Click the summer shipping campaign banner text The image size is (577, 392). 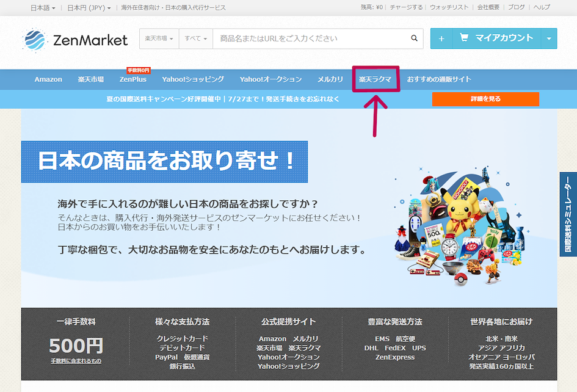tap(223, 99)
